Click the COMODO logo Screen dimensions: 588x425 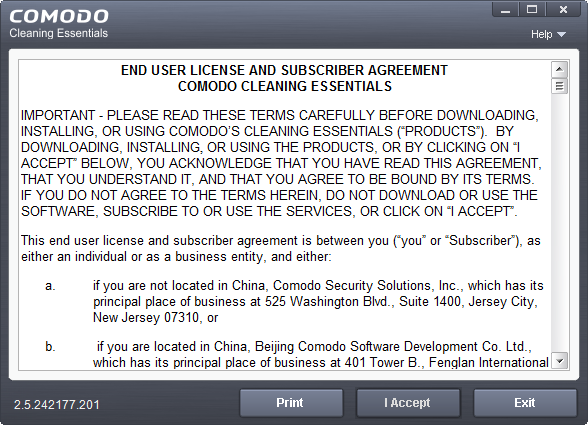59,16
